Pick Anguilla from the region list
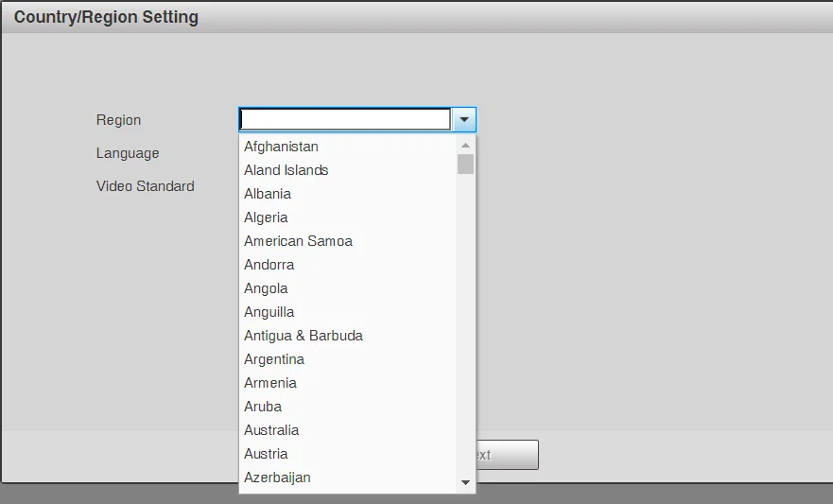 click(x=347, y=312)
